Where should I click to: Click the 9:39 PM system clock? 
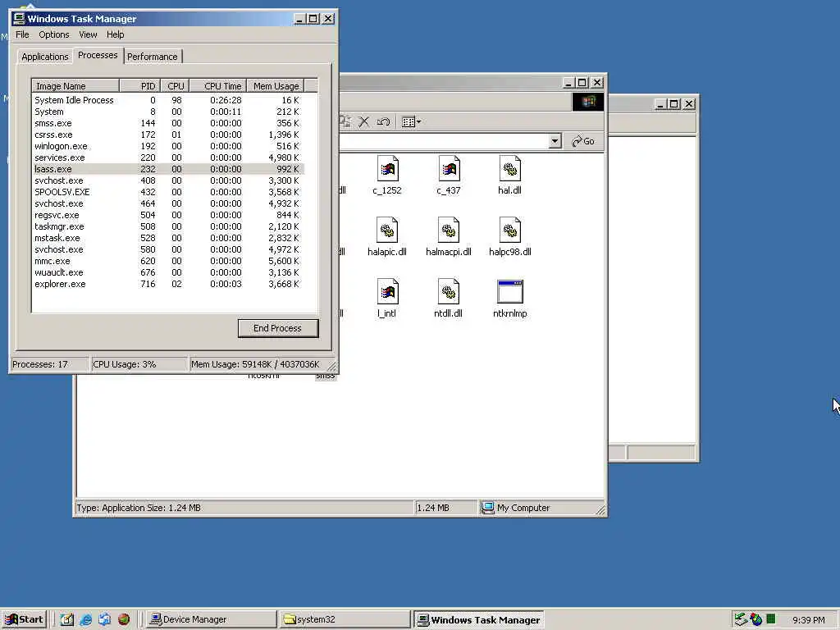pos(808,620)
